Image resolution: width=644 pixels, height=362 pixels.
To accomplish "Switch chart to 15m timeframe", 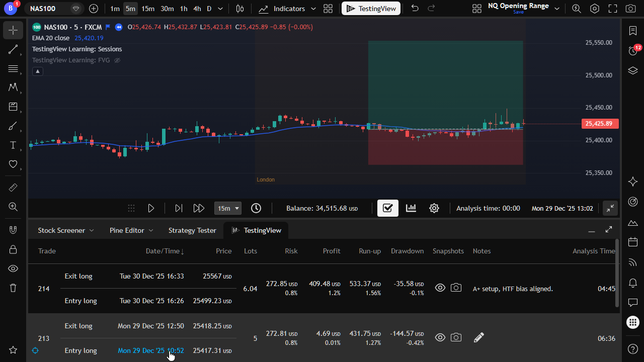I will tap(148, 9).
